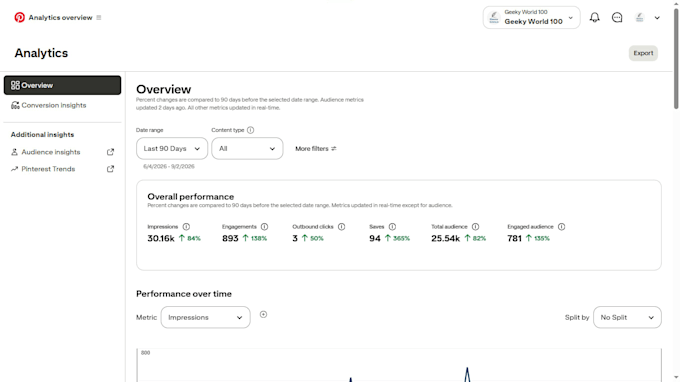This screenshot has width=680, height=382.
Task: Click the page vertical scrollbar thumb
Action: (x=676, y=59)
